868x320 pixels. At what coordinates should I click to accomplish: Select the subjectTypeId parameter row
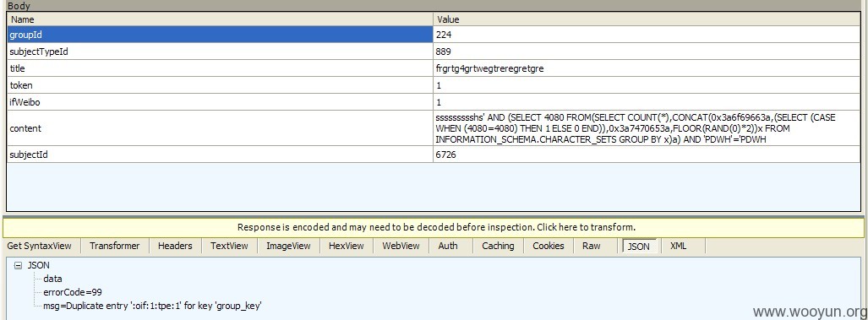(220, 52)
